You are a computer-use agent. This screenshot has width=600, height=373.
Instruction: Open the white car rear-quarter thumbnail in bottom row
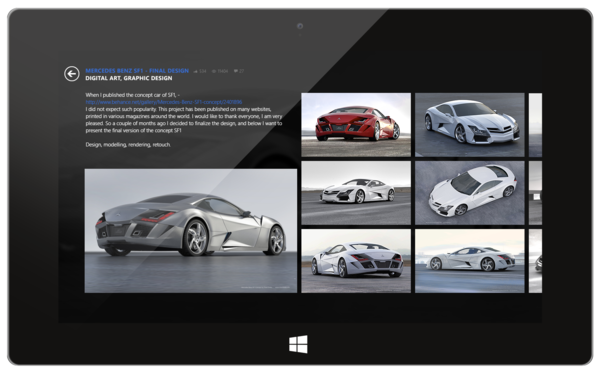pyautogui.click(x=356, y=261)
